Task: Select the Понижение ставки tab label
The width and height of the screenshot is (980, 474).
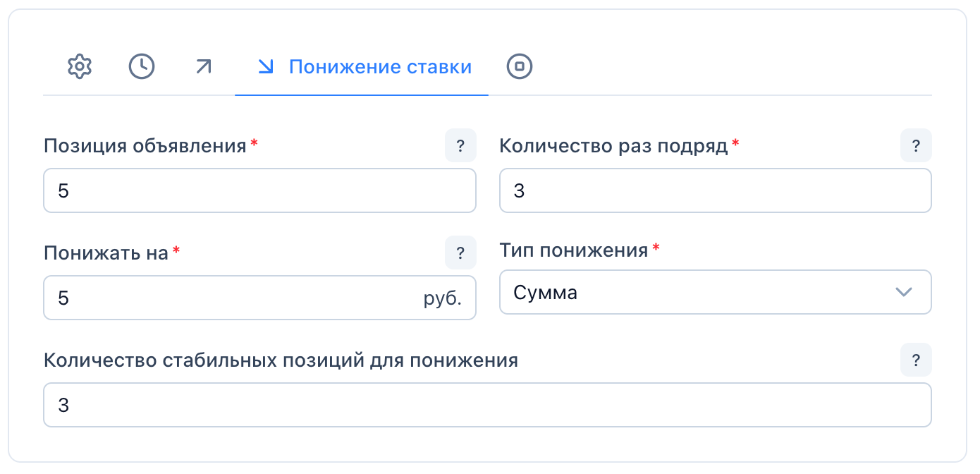Action: (380, 67)
